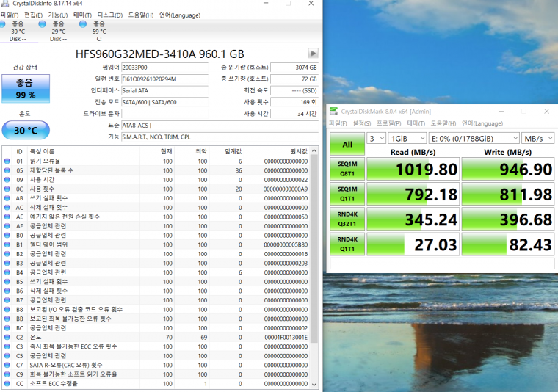
Task: Click the CrystalDiskMark app icon in title bar
Action: coord(333,112)
